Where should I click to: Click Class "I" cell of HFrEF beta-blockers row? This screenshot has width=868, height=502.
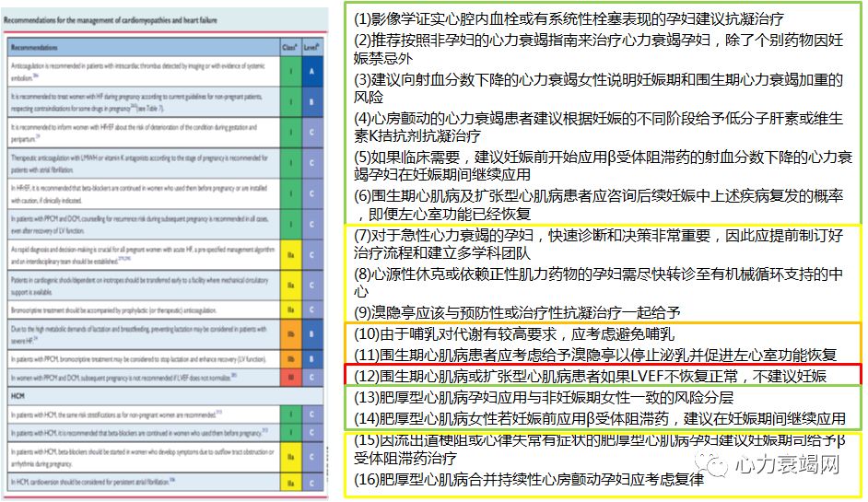click(x=290, y=193)
